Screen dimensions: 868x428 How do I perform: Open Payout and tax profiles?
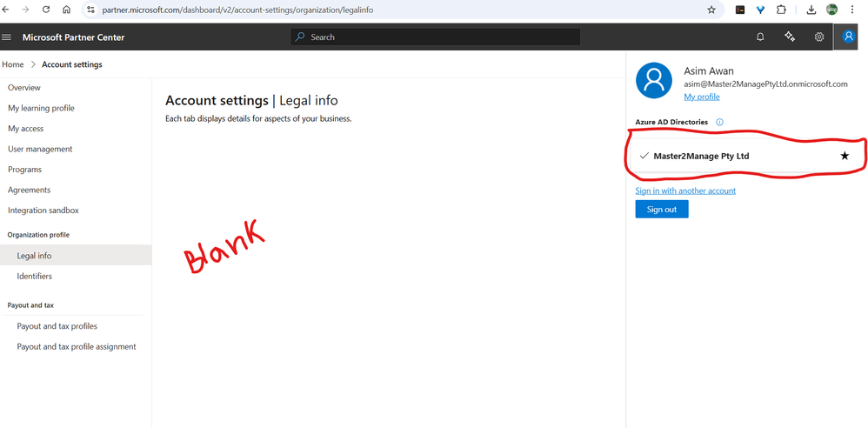(x=57, y=326)
